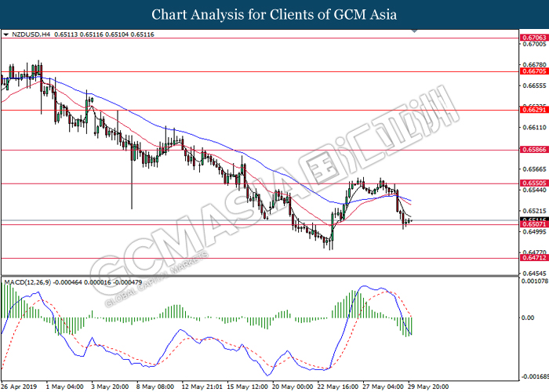Click the 8 May 08:00 time label
This screenshot has width=549, height=392.
pos(155,387)
